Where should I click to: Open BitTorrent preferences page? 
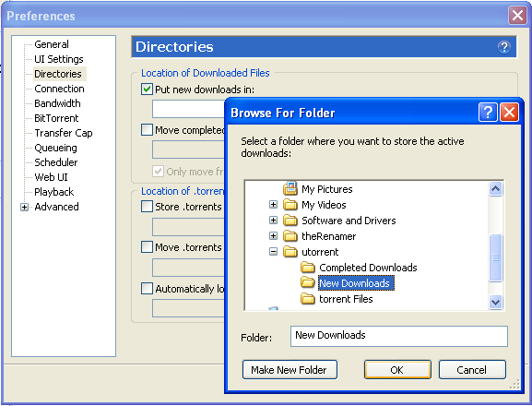[56, 118]
